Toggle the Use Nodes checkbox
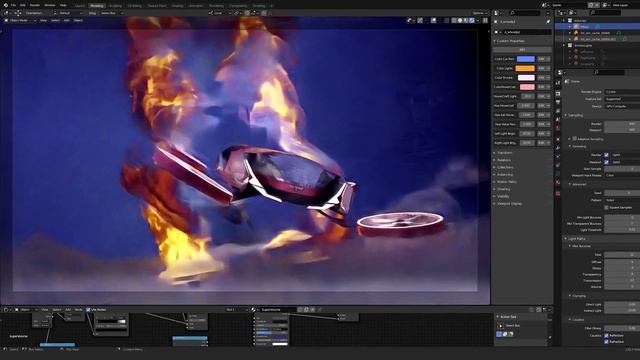Viewport: 640px width, 360px height. point(88,310)
